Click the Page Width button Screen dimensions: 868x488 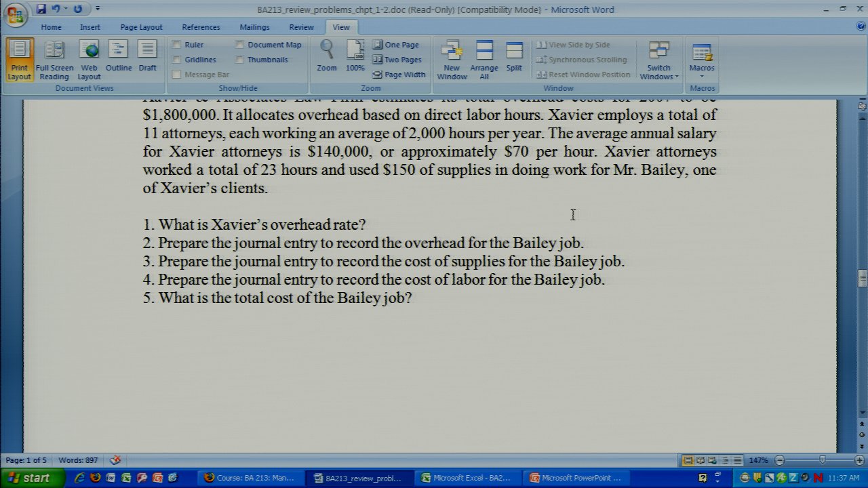(x=399, y=75)
